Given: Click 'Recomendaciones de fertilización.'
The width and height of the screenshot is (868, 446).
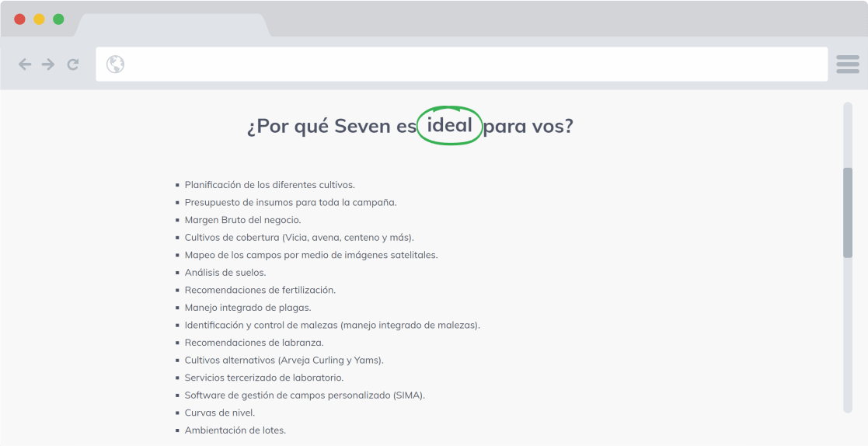Looking at the screenshot, I should [260, 290].
